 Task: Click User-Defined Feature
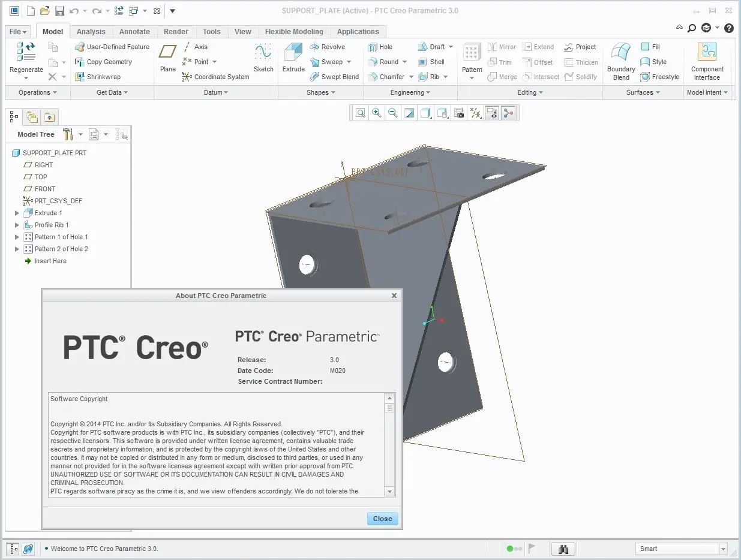pyautogui.click(x=112, y=47)
